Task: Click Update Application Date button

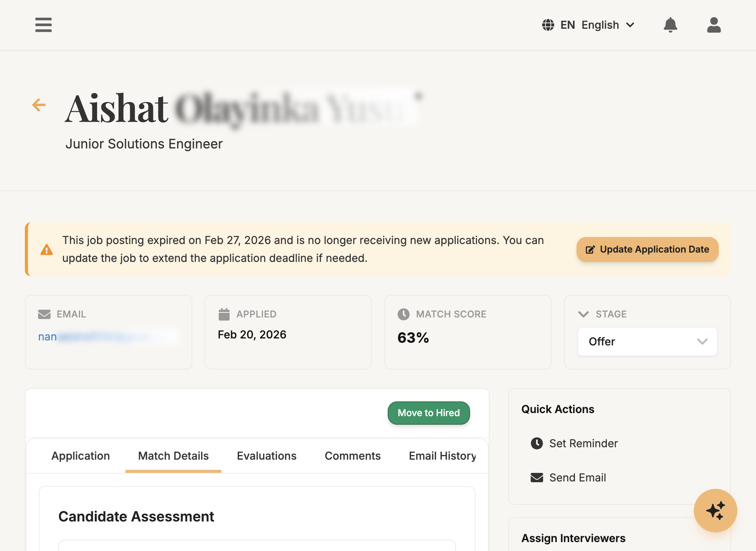Action: pyautogui.click(x=647, y=249)
